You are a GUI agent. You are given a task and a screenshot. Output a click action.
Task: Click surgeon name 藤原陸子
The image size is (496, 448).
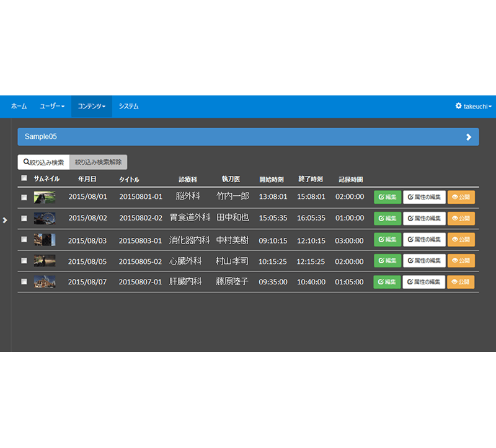click(x=232, y=281)
